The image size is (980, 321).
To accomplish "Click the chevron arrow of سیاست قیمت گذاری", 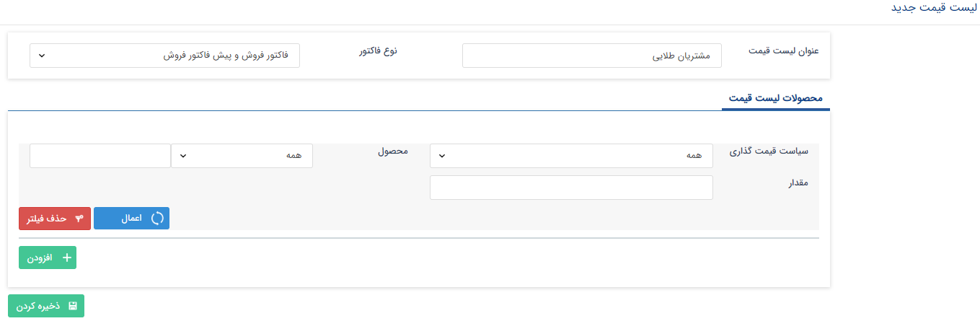I will [x=442, y=156].
